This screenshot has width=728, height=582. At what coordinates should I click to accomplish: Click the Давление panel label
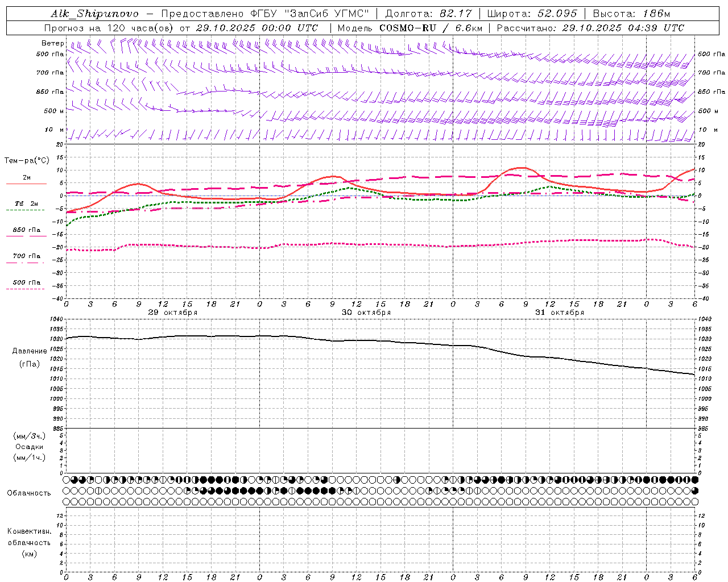pos(30,351)
